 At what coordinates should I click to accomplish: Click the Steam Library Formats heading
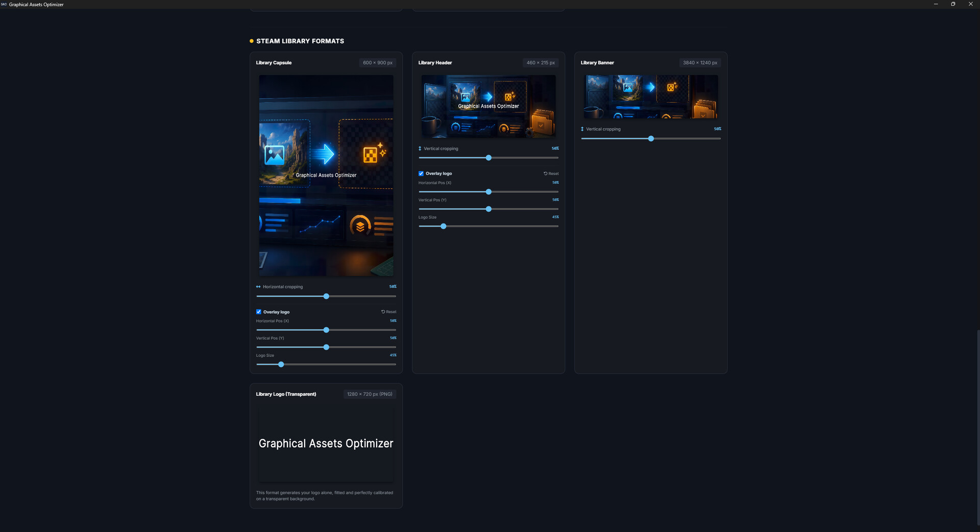300,41
